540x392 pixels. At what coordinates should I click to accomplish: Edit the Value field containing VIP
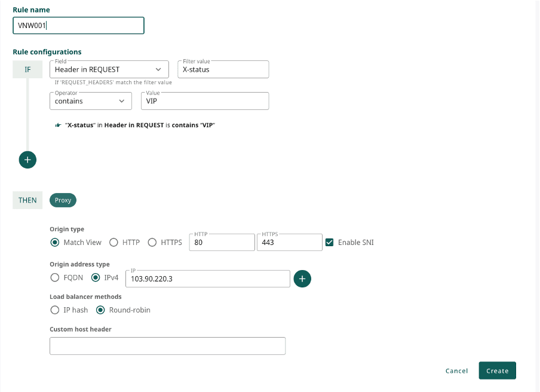(205, 101)
